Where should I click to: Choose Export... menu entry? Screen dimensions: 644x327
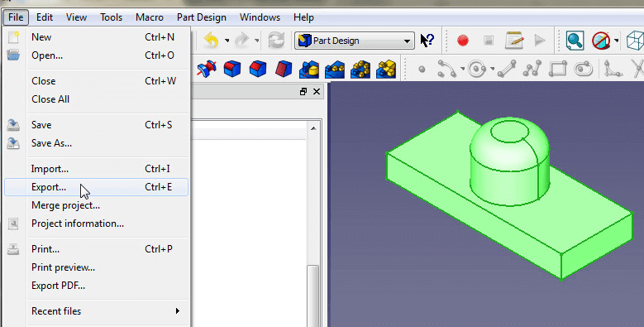[96, 187]
